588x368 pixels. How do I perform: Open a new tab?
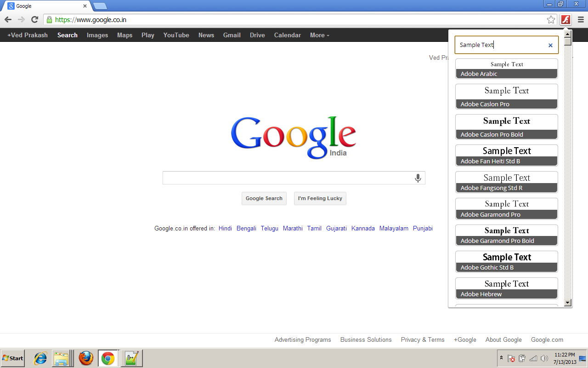100,6
